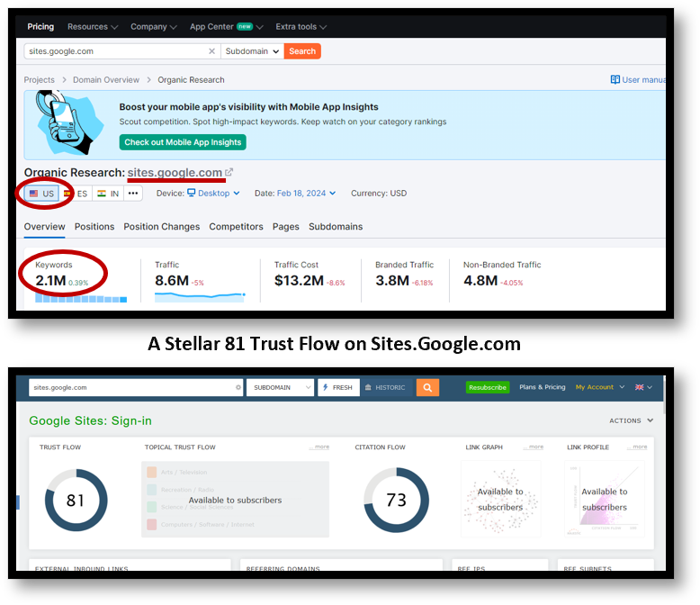Open more countries ellipsis button
The height and width of the screenshot is (605, 700).
click(133, 194)
